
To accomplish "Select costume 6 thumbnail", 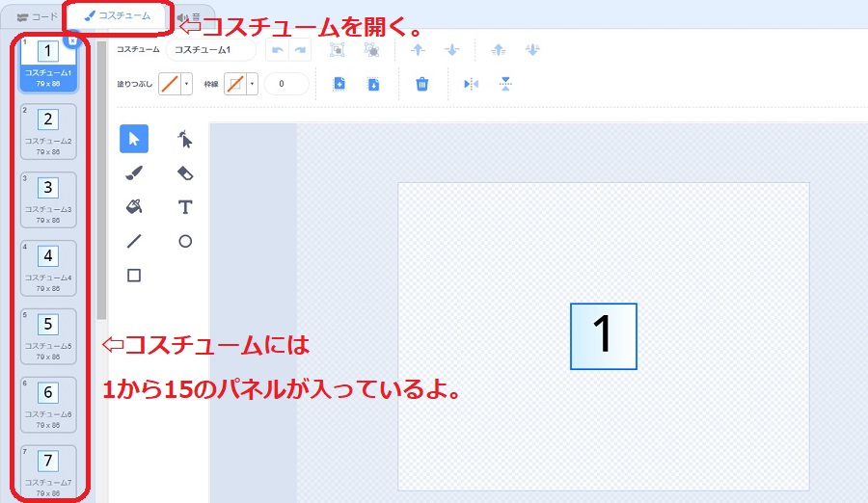I will click(48, 405).
